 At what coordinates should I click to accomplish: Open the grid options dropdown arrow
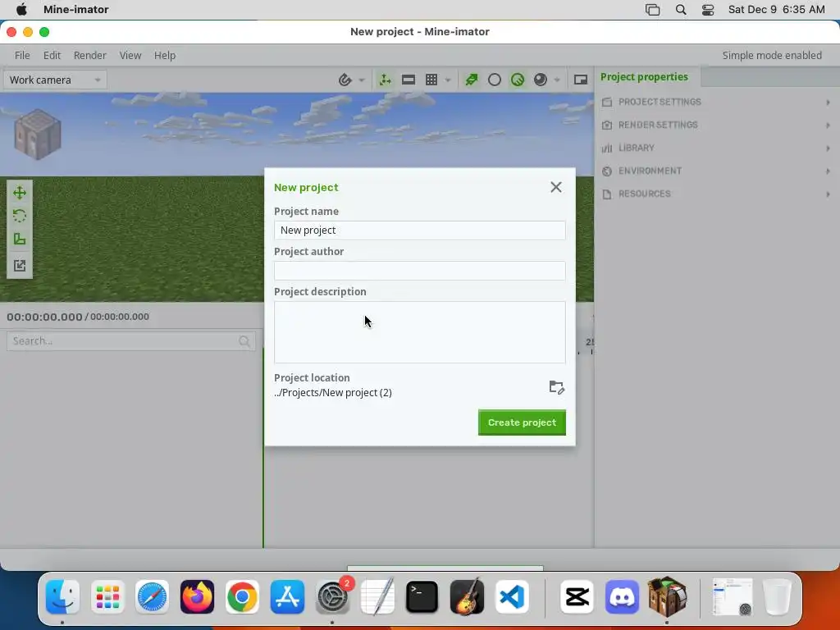coord(448,80)
